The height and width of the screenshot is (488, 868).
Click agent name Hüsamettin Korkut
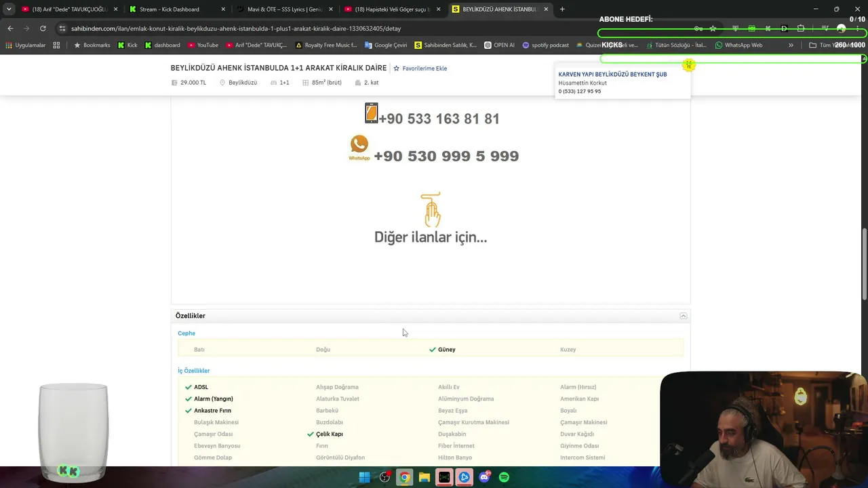(x=583, y=83)
